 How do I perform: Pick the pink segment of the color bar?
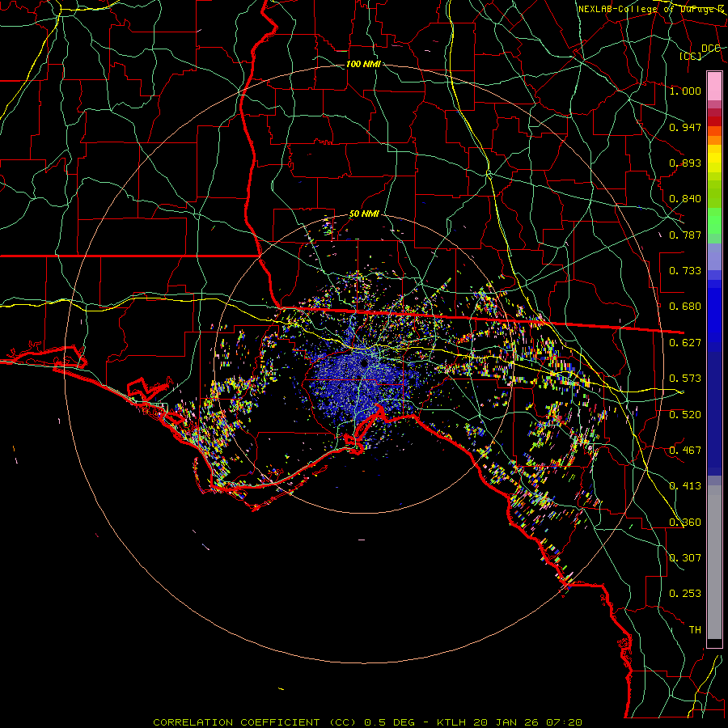(x=714, y=87)
